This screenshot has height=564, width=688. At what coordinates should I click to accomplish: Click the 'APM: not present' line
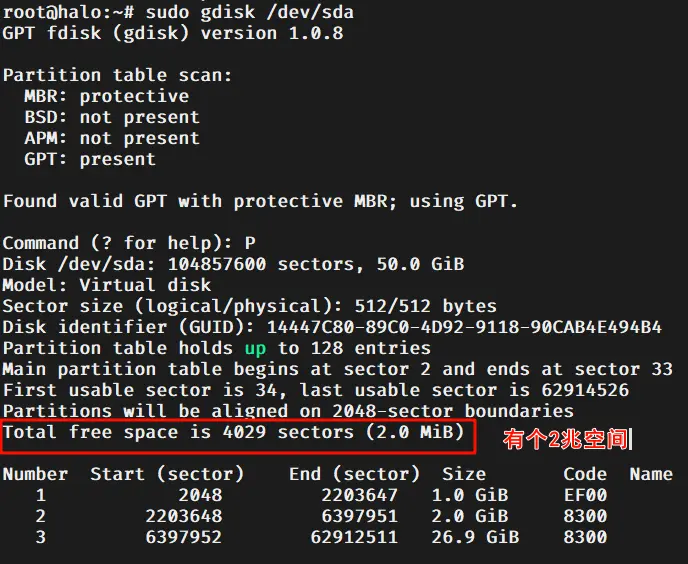tap(112, 138)
